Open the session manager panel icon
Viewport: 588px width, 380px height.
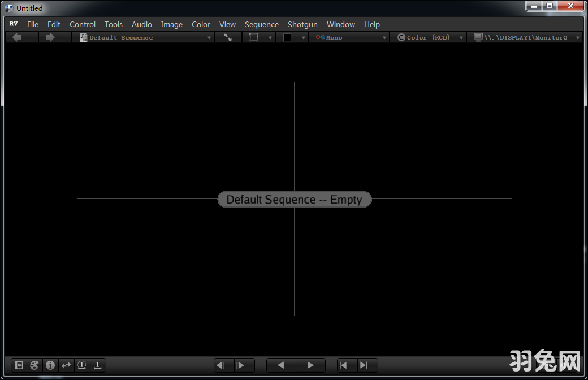(19, 365)
